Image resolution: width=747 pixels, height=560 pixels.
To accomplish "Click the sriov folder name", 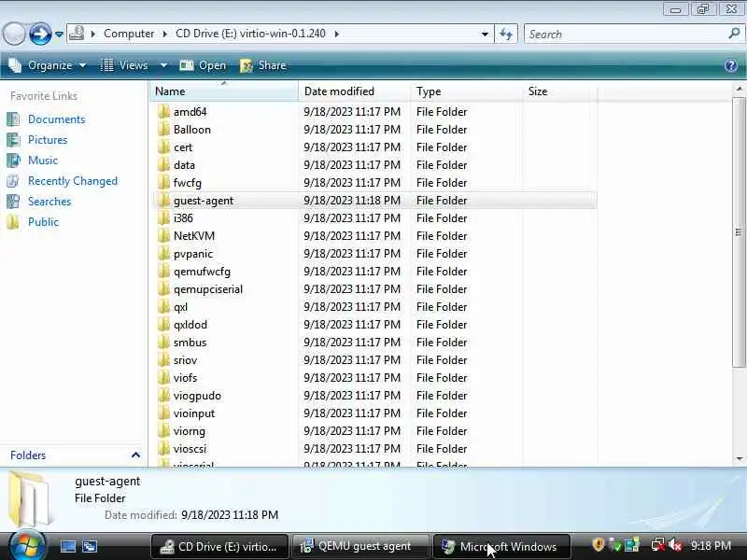I will coord(185,360).
